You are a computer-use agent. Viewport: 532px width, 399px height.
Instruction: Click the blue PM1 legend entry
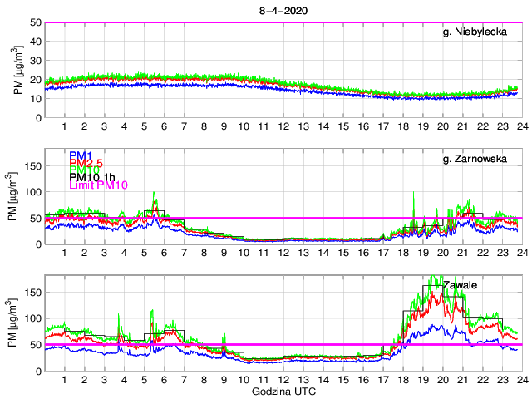click(x=81, y=155)
